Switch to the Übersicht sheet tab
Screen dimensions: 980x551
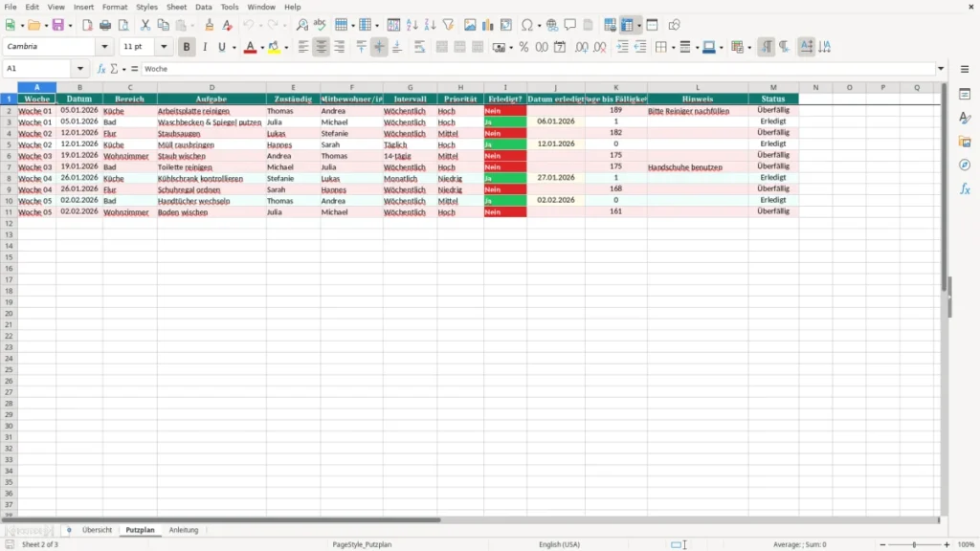tap(97, 530)
